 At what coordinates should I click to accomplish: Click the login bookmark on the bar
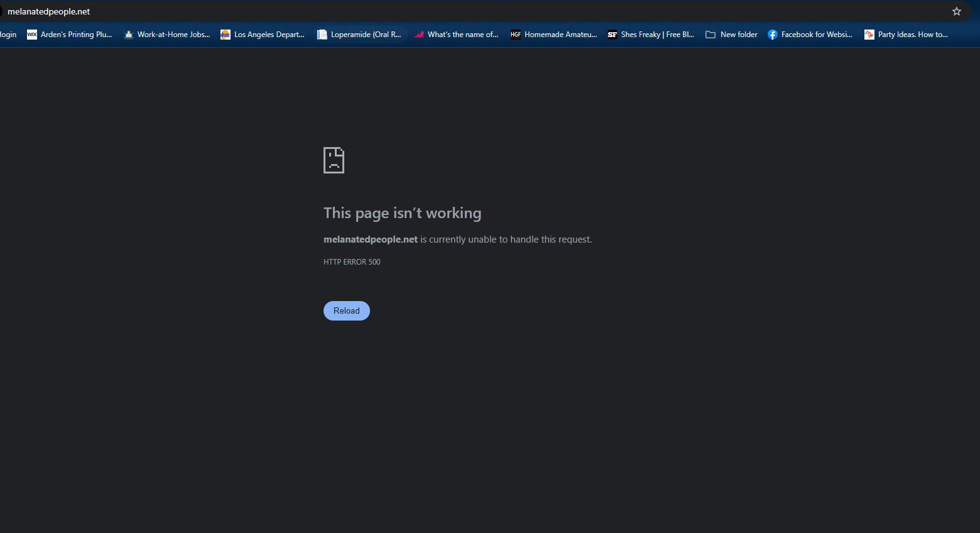(x=8, y=35)
